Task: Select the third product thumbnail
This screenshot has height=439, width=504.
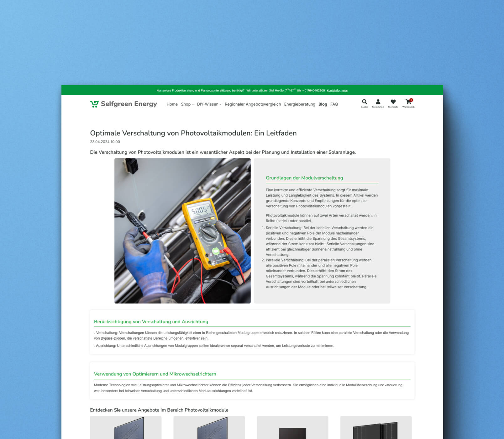Action: (292, 428)
